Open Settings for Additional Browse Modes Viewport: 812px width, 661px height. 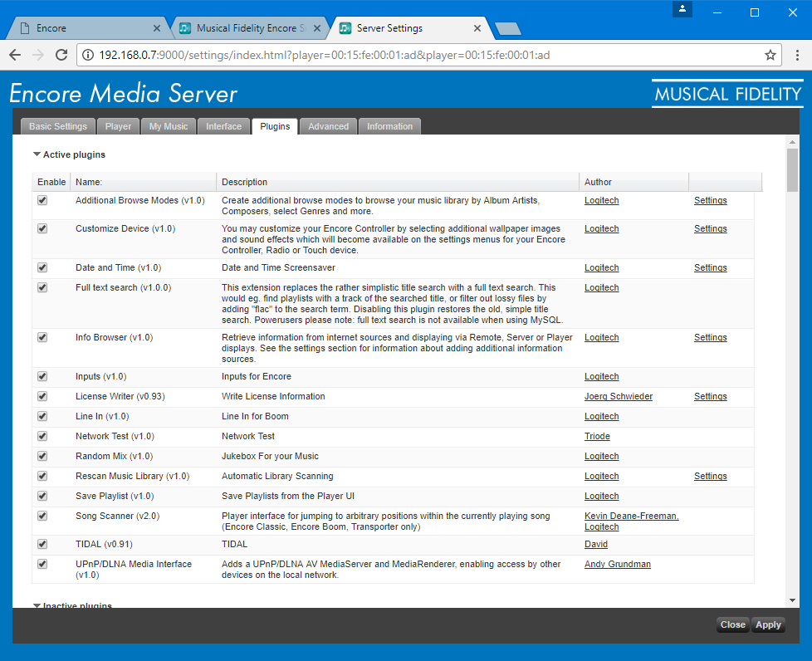tap(710, 200)
